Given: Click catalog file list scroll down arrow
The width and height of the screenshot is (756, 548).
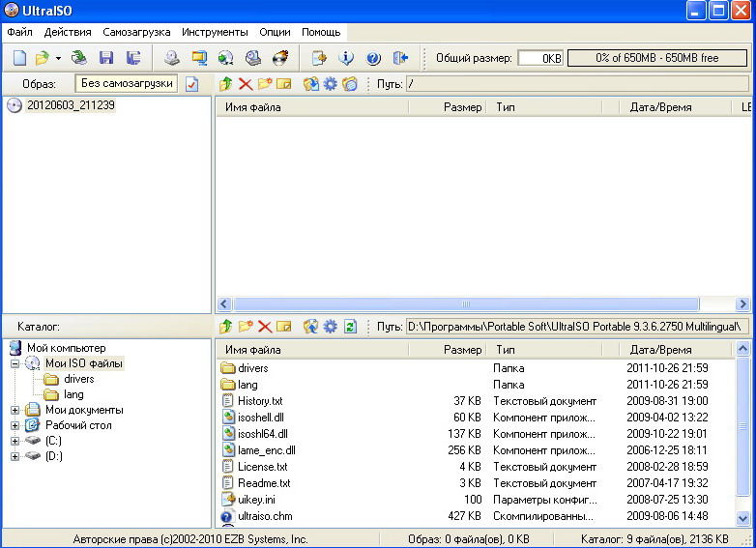Looking at the screenshot, I should [742, 518].
